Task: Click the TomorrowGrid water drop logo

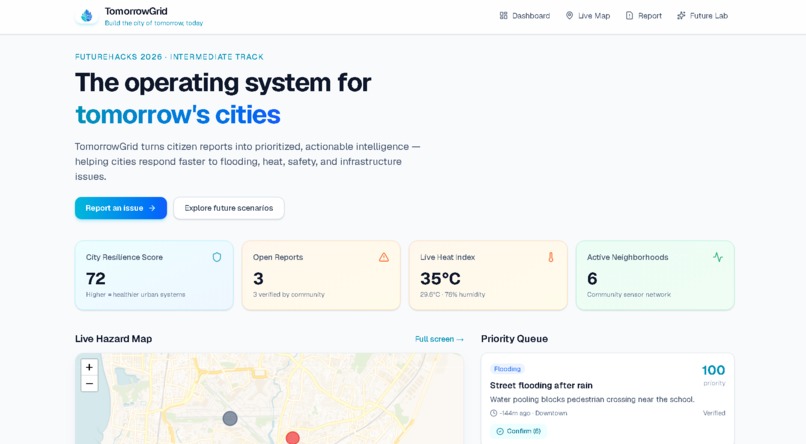Action: tap(87, 16)
